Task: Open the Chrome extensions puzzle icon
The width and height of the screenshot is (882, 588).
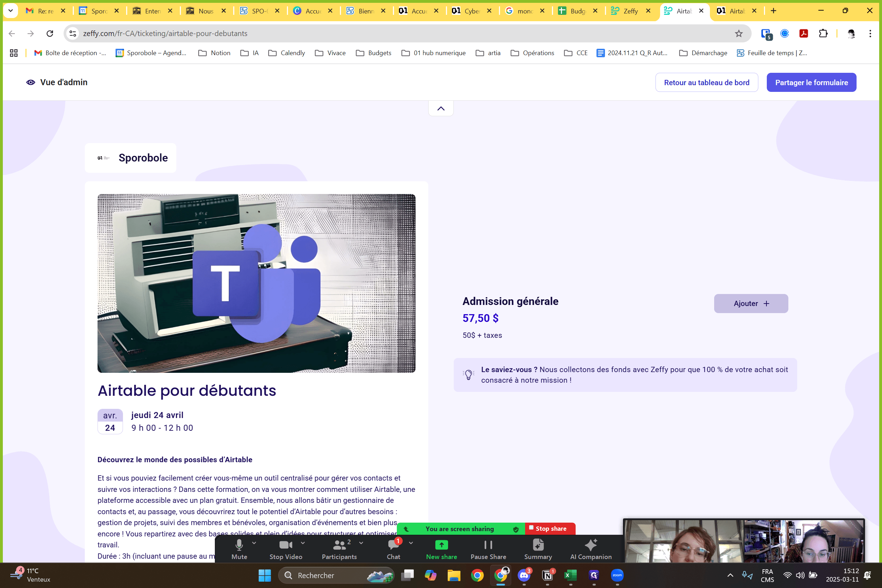Action: [823, 33]
